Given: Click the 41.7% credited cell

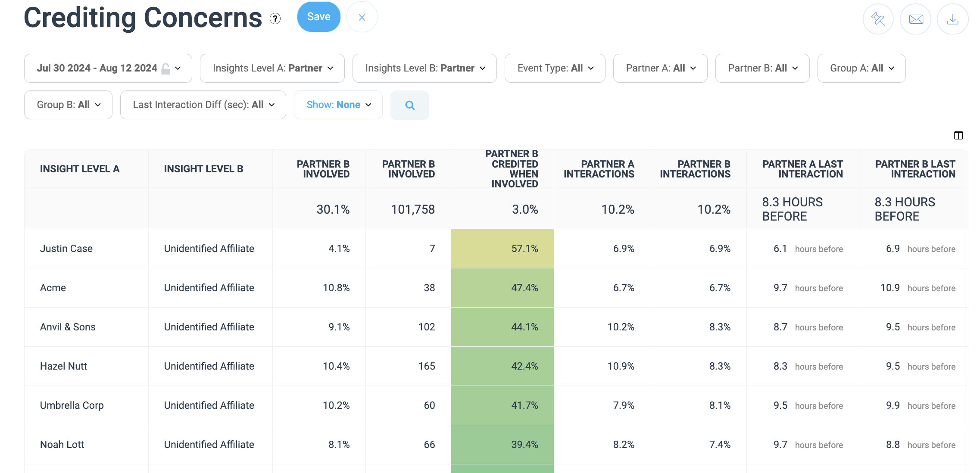Looking at the screenshot, I should [502, 405].
